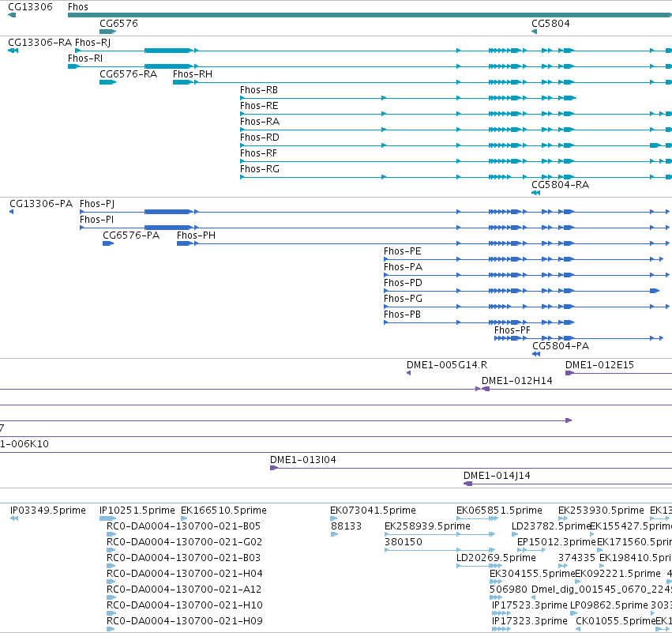Select the 88133 EST label

tap(347, 526)
